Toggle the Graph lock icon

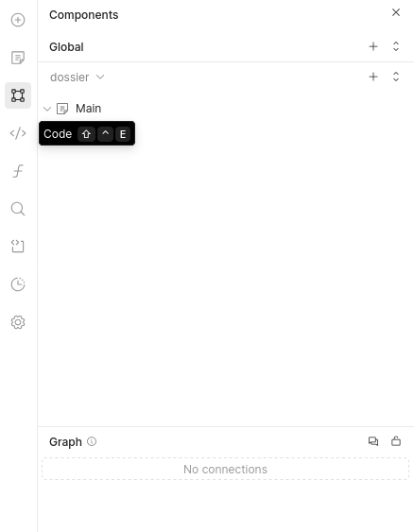point(396,441)
